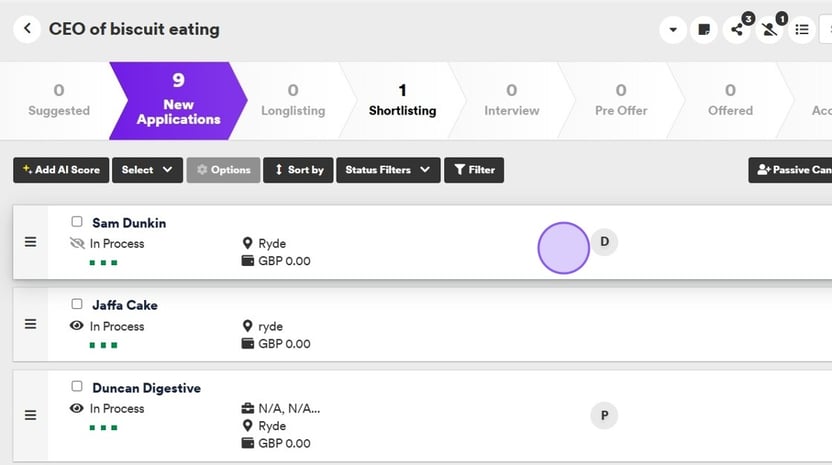Open the Interview stage tab
Screen dimensions: 832x465
click(x=511, y=101)
